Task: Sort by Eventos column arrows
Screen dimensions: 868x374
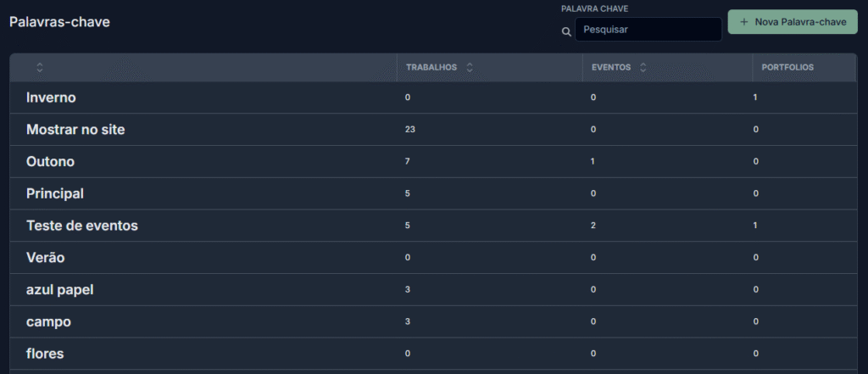Action: click(643, 68)
